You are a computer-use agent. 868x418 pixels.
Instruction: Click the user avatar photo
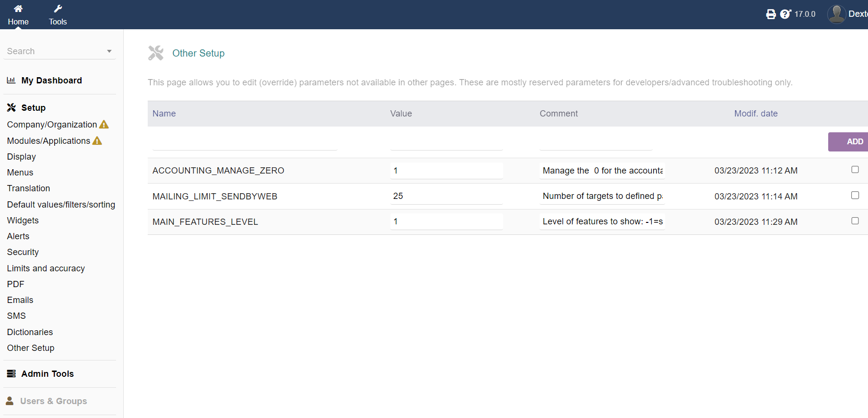(x=836, y=14)
